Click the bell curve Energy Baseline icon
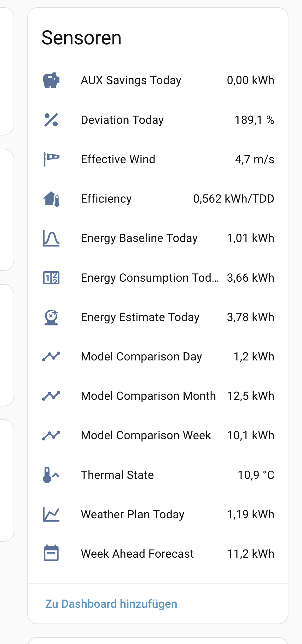302x644 pixels. click(x=51, y=238)
